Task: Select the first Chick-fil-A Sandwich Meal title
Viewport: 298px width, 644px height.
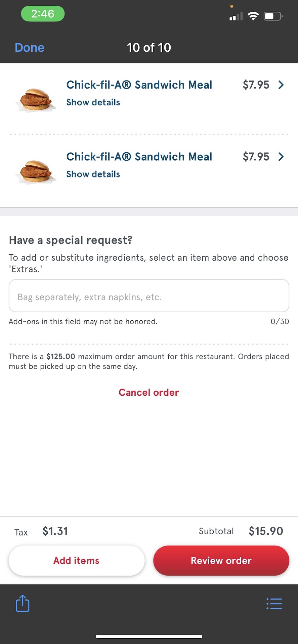Action: 139,85
